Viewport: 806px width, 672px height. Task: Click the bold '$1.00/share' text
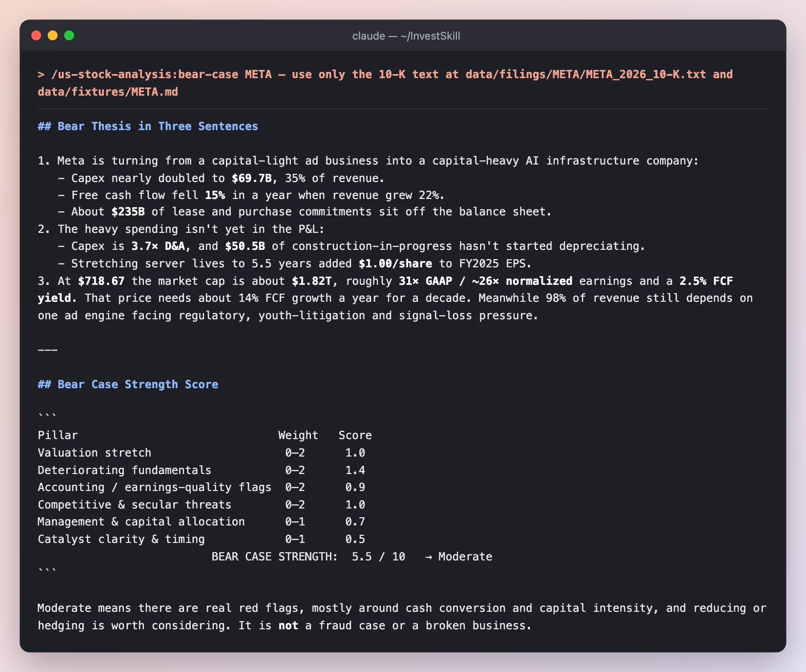point(395,264)
